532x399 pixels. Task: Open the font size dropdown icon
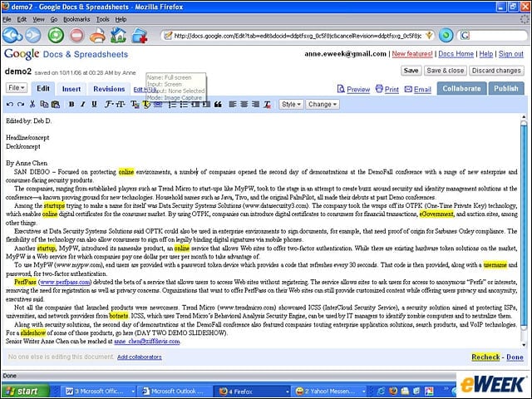click(x=121, y=104)
